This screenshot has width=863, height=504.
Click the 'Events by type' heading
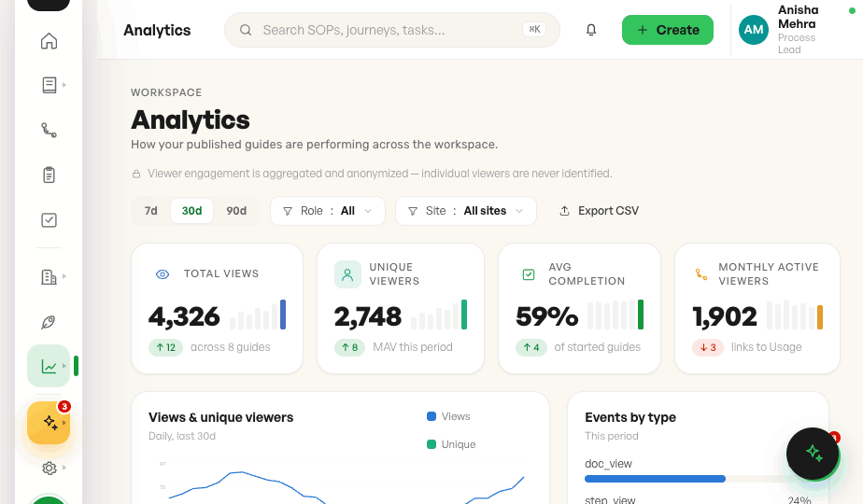[x=630, y=417]
